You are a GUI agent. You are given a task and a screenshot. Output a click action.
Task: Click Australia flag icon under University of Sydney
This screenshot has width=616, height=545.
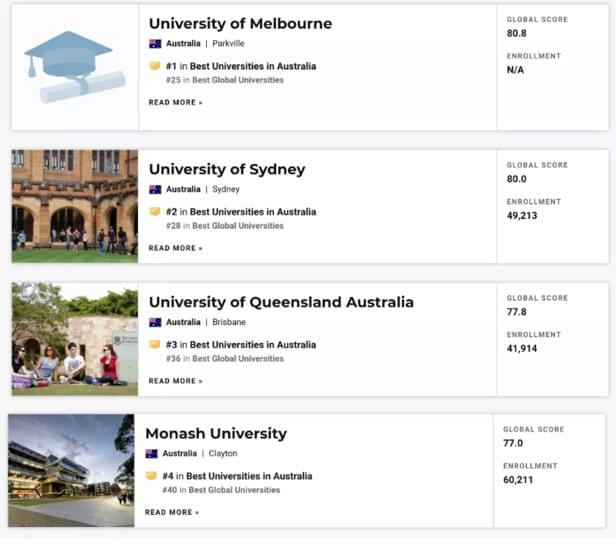coord(155,189)
